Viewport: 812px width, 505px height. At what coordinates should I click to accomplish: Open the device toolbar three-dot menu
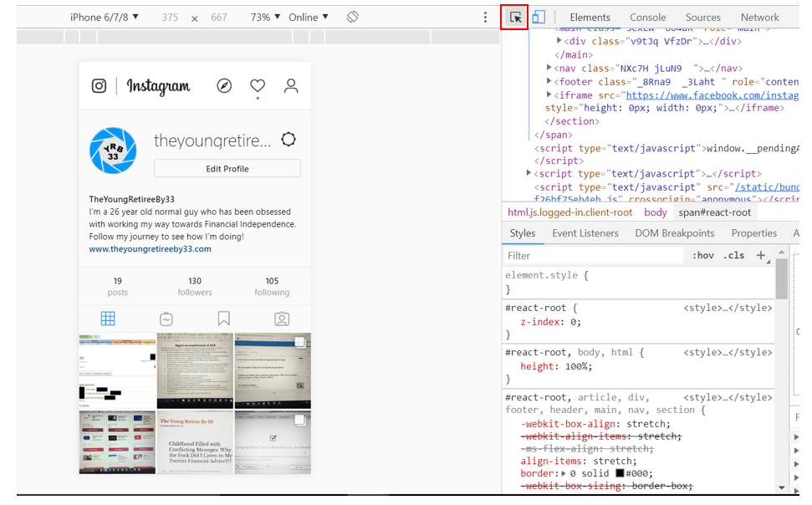(x=485, y=17)
